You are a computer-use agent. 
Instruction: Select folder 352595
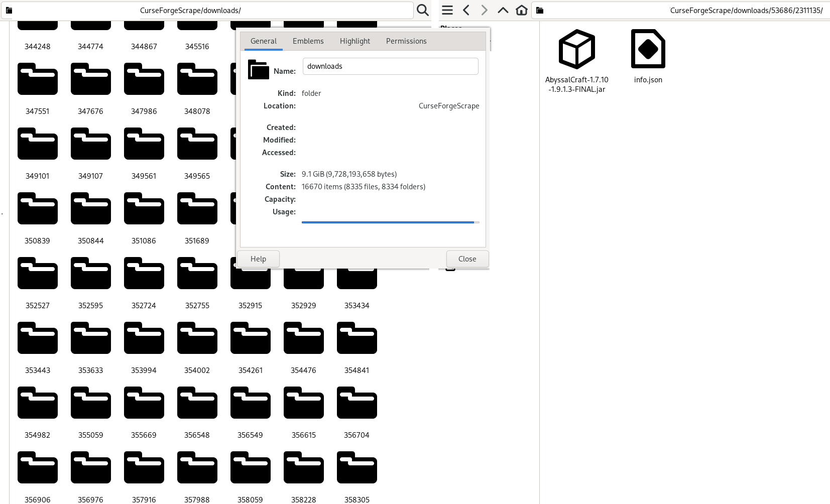[x=91, y=273]
